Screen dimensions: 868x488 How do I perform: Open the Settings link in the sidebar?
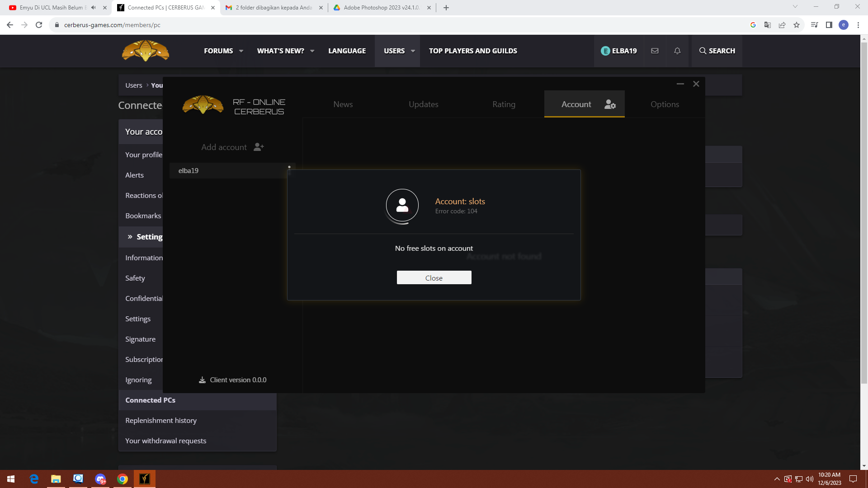(138, 319)
